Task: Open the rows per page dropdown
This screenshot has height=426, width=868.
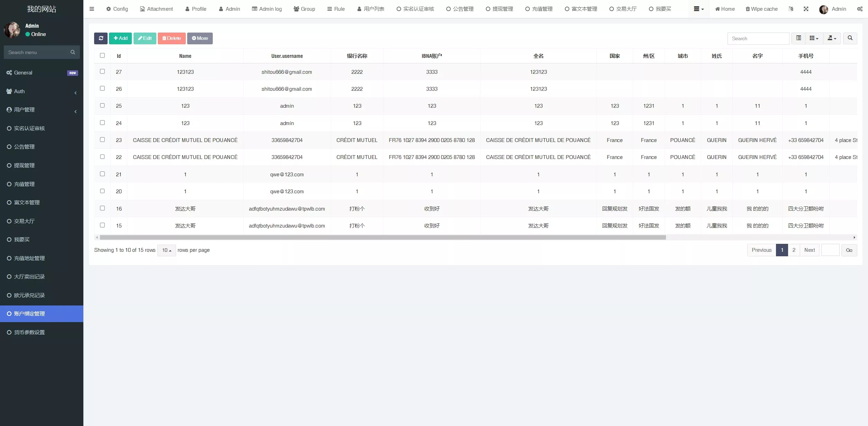Action: tap(166, 250)
